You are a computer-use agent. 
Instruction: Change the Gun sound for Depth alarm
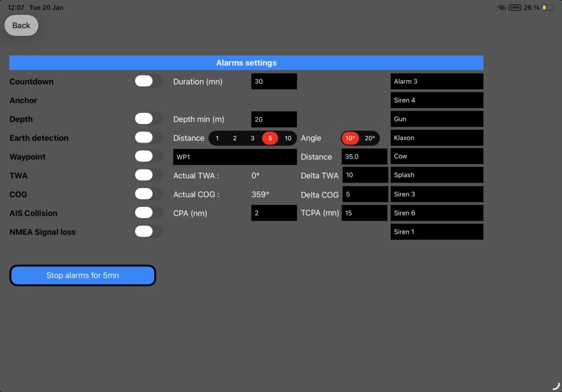pyautogui.click(x=436, y=119)
